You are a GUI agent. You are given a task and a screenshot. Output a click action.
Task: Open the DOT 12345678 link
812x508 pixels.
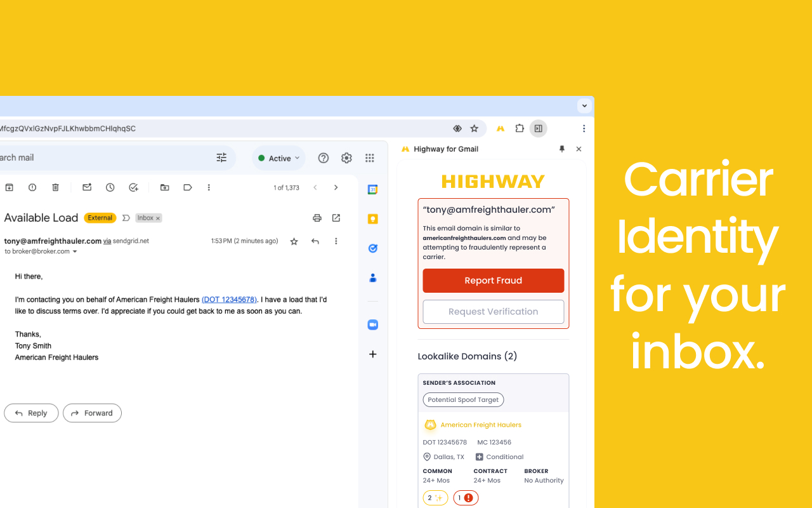click(x=229, y=299)
